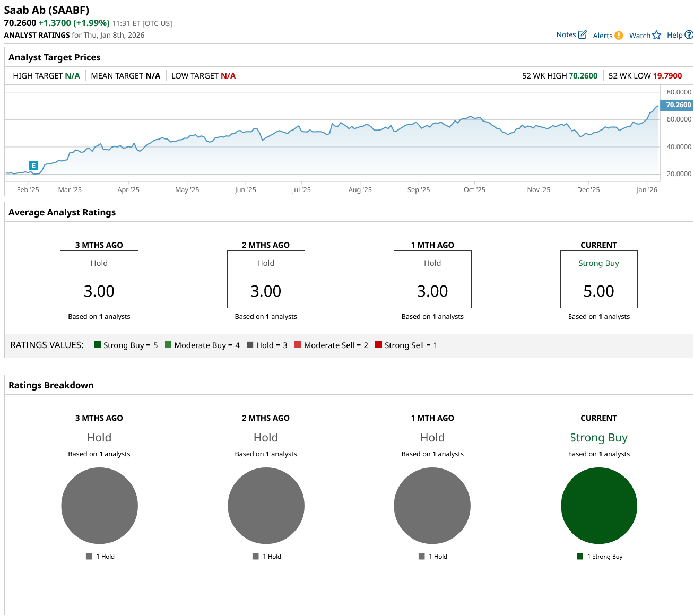This screenshot has height=616, width=694.
Task: Open the Notes link
Action: click(x=566, y=34)
